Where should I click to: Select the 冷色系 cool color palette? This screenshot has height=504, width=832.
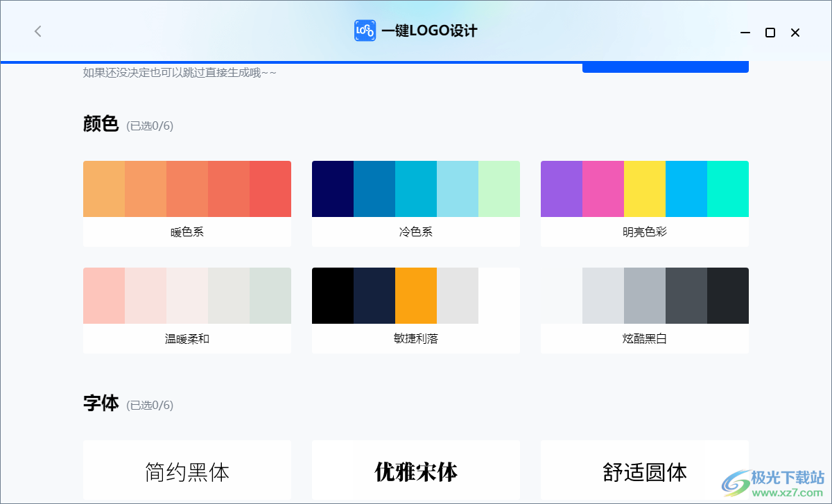pos(416,203)
